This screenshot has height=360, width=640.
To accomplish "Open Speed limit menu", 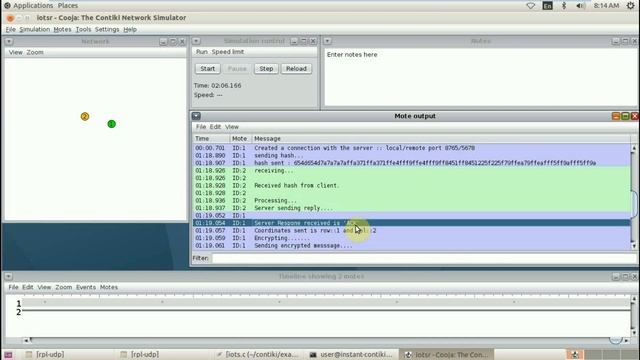I will [228, 52].
